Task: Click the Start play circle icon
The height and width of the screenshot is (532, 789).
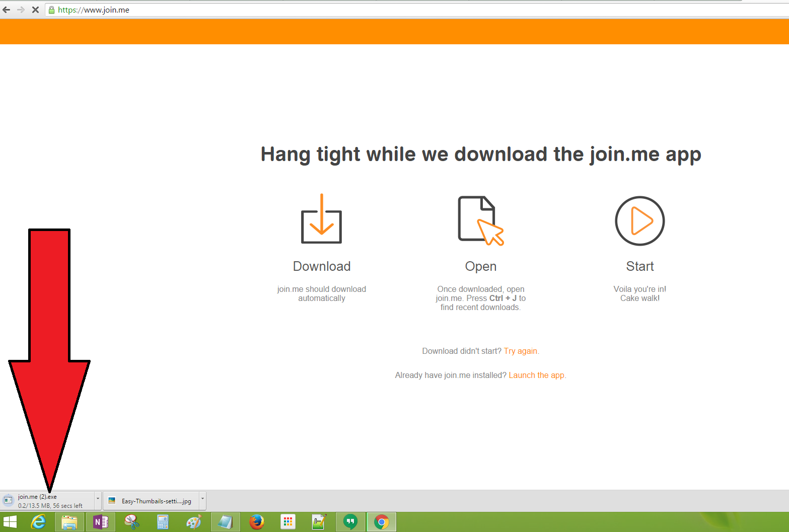Action: click(x=640, y=221)
